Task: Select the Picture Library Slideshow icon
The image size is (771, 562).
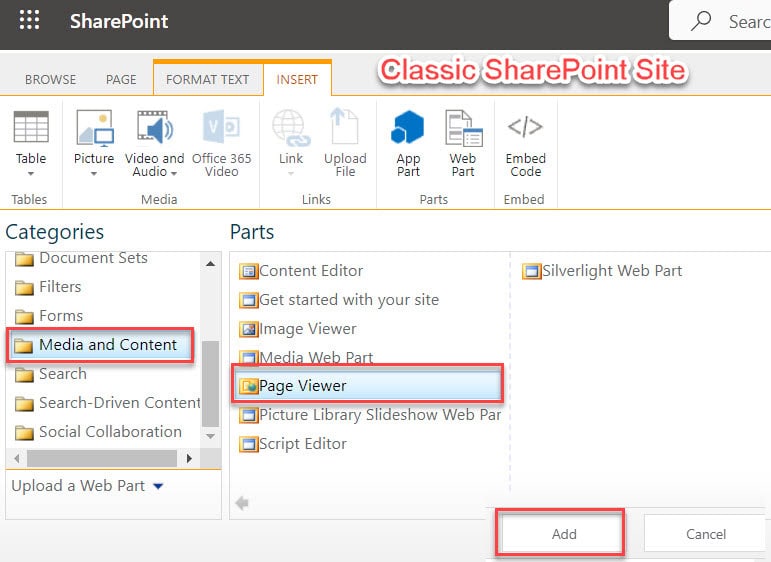Action: [x=248, y=415]
